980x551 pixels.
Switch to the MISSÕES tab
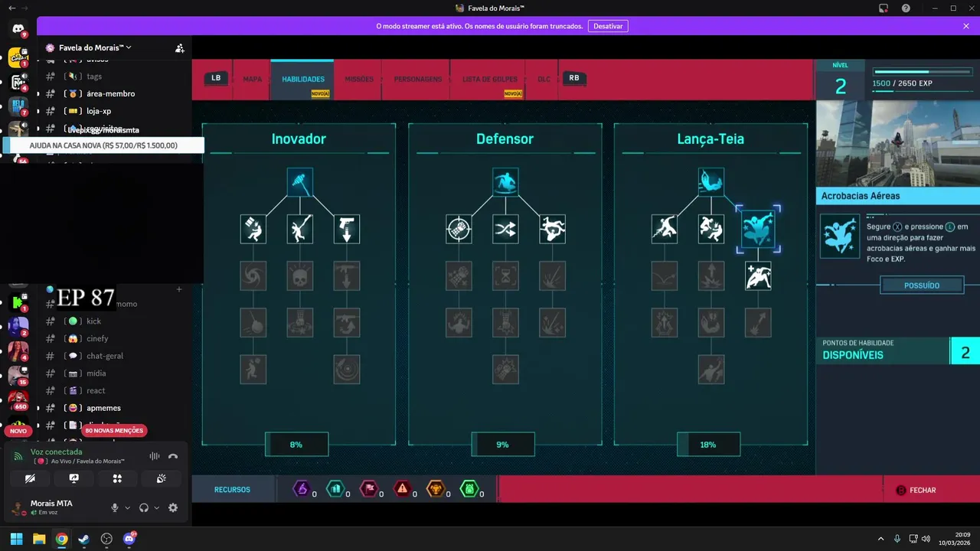(x=359, y=79)
